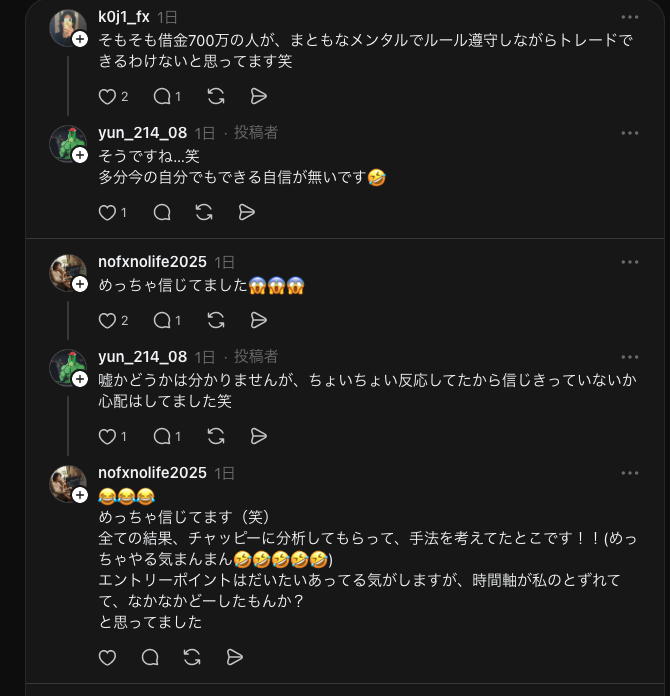Image resolution: width=670 pixels, height=696 pixels.
Task: Open three-dot menu on nofxnolife2025's last comment
Action: [x=629, y=473]
